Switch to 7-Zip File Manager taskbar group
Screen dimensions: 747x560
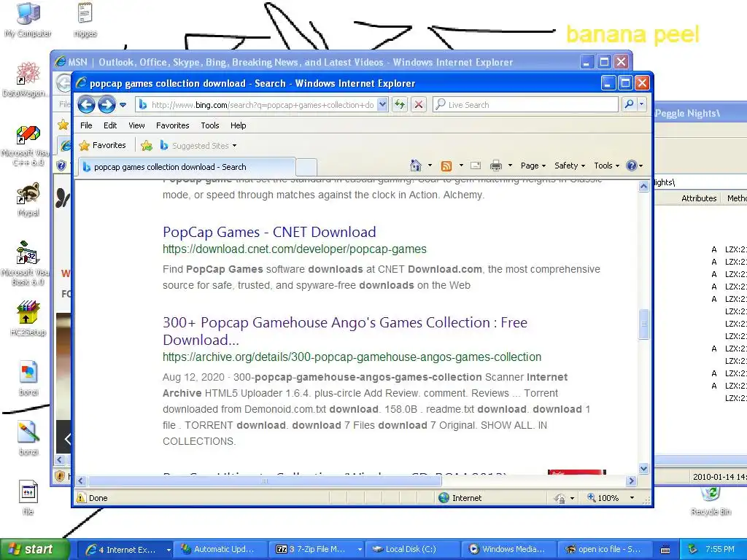(316, 550)
